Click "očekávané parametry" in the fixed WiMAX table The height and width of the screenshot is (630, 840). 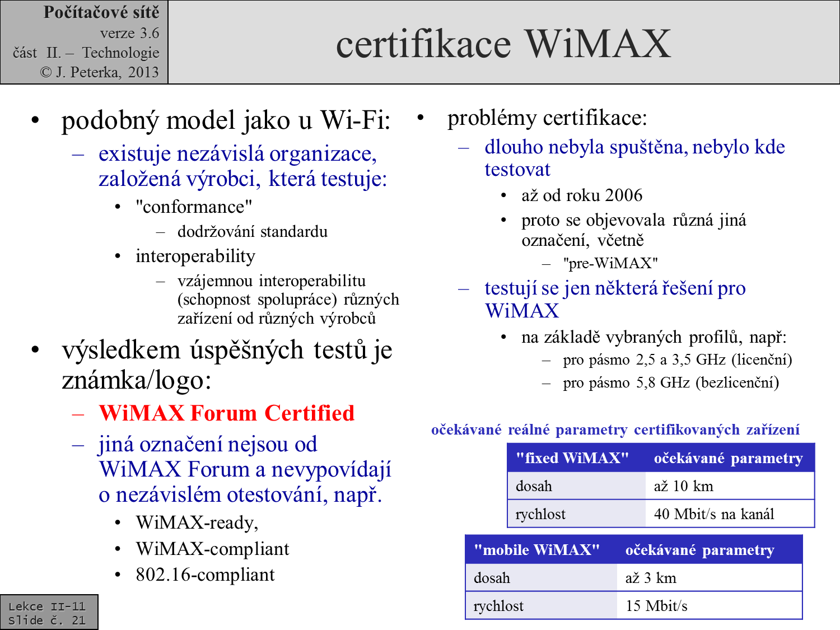click(729, 458)
